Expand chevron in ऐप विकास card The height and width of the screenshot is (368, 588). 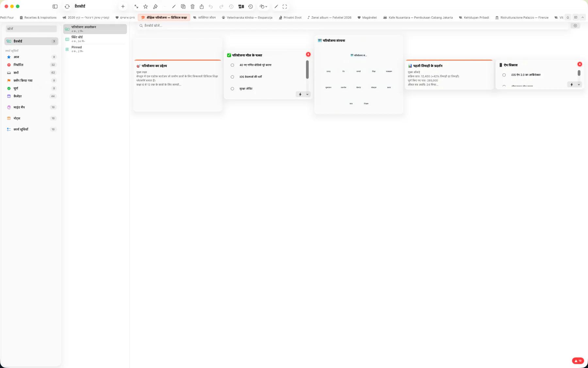(579, 85)
